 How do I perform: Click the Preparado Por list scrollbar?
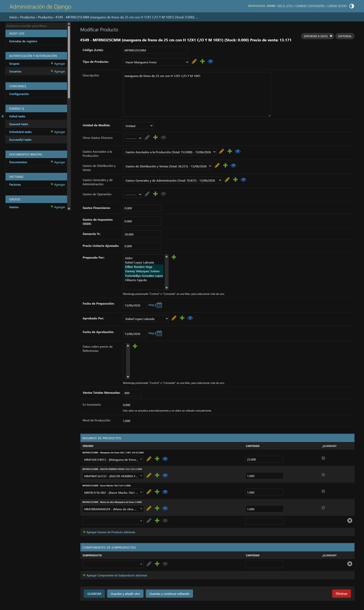click(x=166, y=272)
